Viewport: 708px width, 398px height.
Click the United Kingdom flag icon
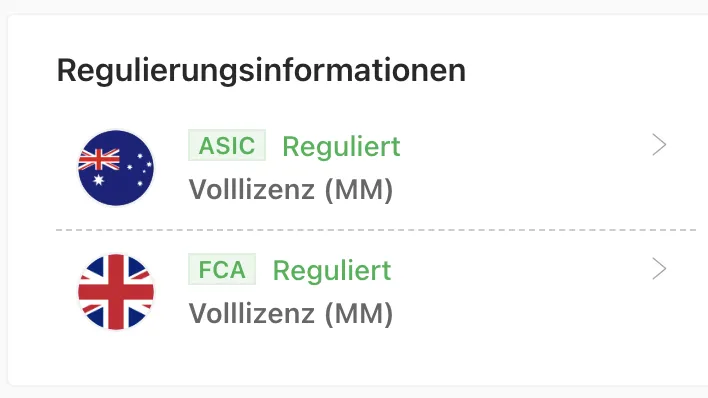click(116, 292)
